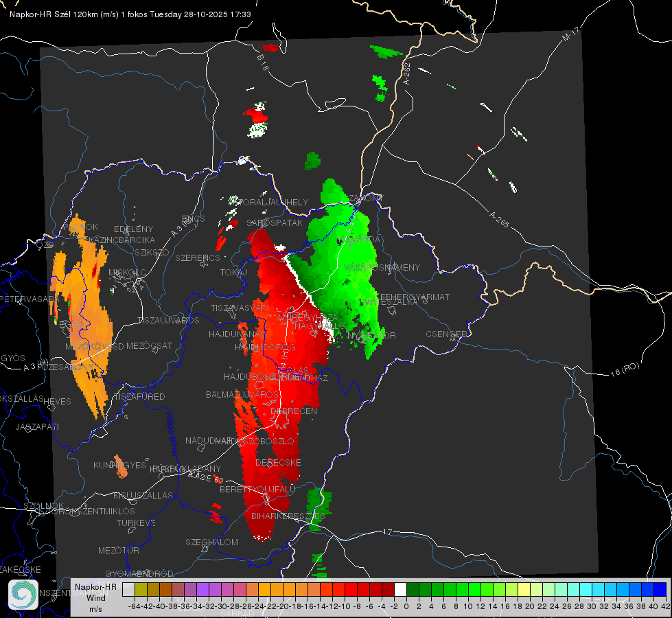Select the pale yellow swatch above legend value 18
This screenshot has height=618, width=672.
point(524,590)
